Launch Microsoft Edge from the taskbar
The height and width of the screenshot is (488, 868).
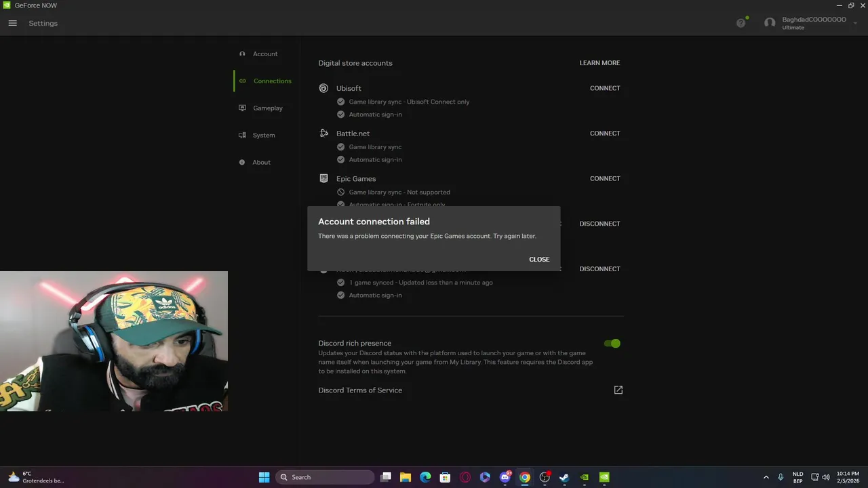click(x=425, y=477)
